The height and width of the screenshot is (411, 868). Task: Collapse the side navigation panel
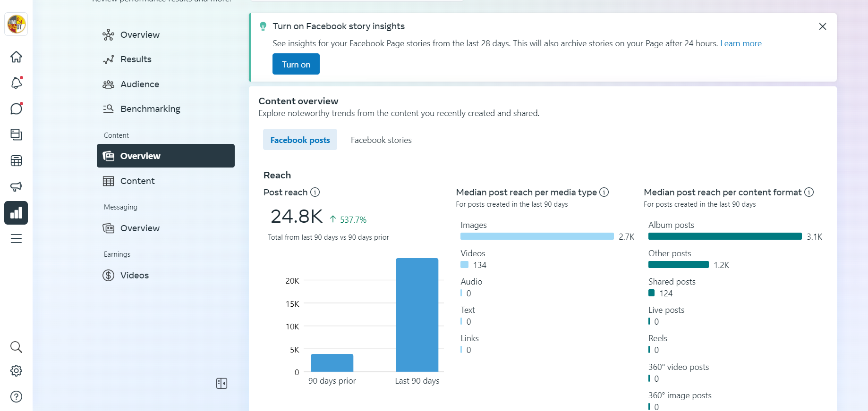tap(221, 383)
